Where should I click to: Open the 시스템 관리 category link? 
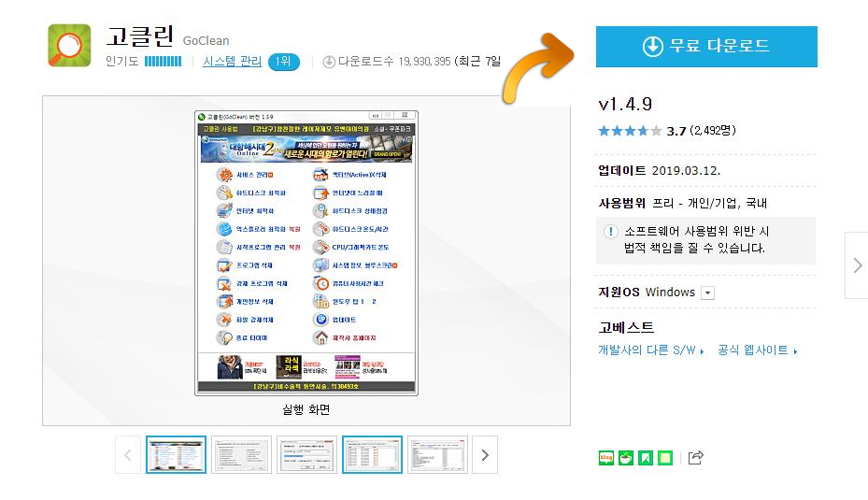[x=232, y=62]
